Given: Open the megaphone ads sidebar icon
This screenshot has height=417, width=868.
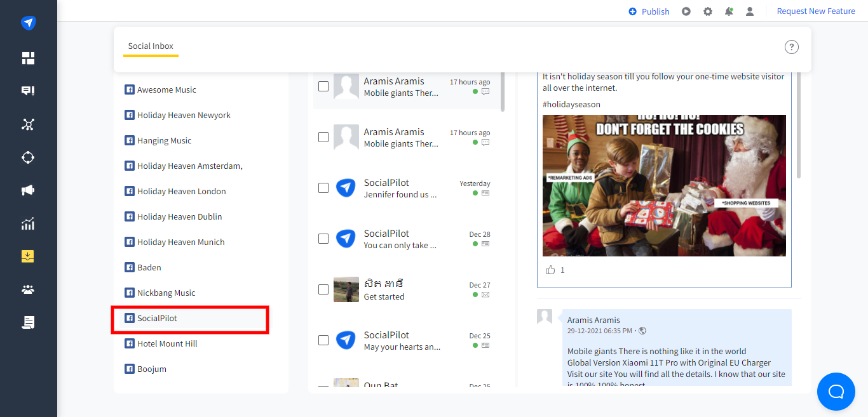Looking at the screenshot, I should coord(28,190).
